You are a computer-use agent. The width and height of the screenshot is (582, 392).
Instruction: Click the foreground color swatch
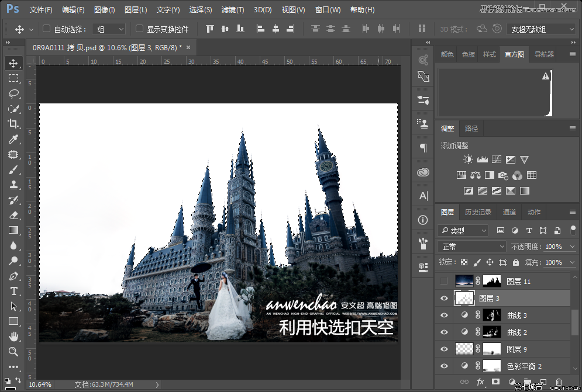(9, 388)
